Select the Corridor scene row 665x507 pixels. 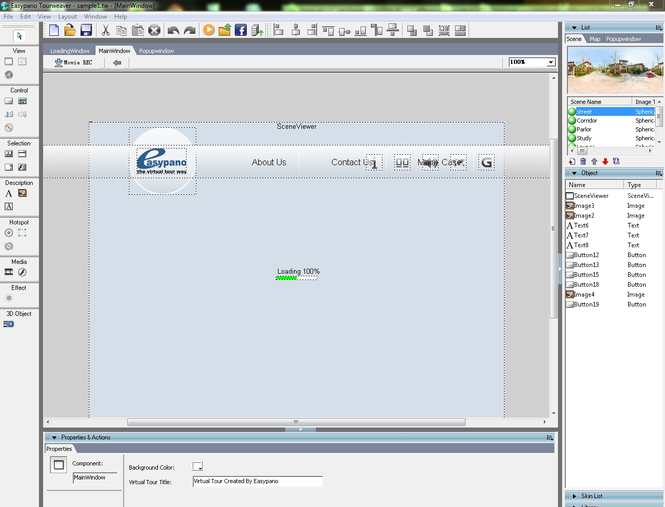pos(611,120)
